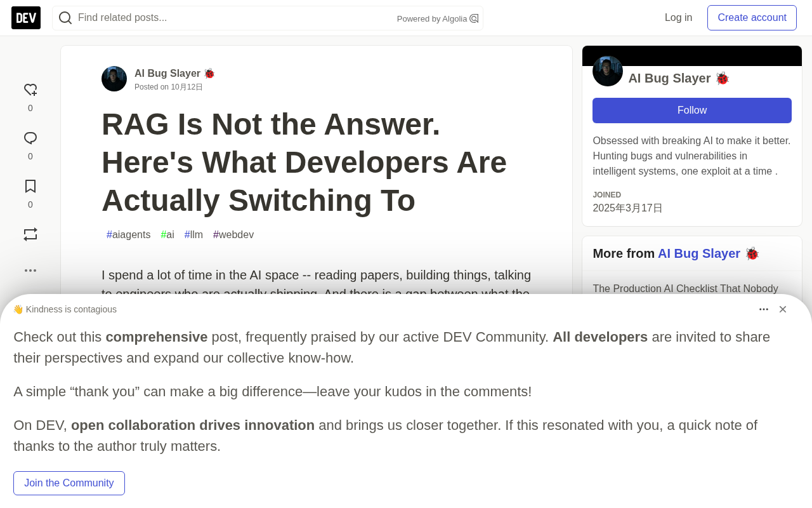Open the #aiagents tag
Viewport: 812px width, 508px height.
coord(129,235)
